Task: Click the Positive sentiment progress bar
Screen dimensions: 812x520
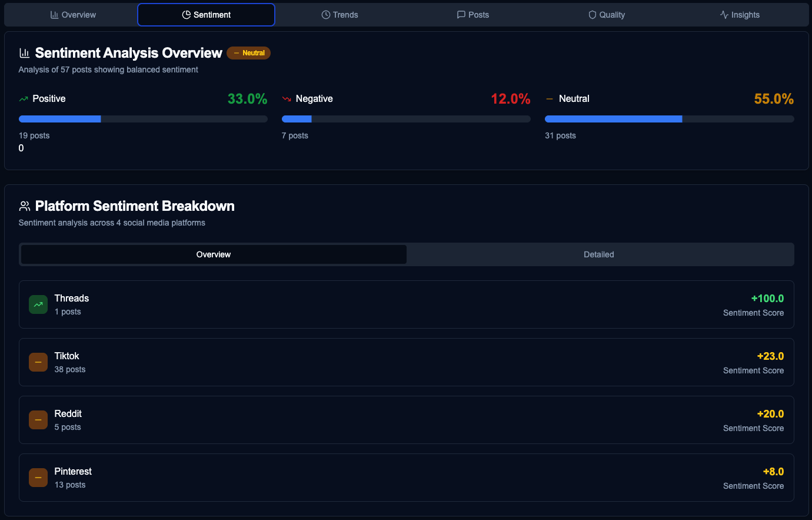Action: click(143, 118)
